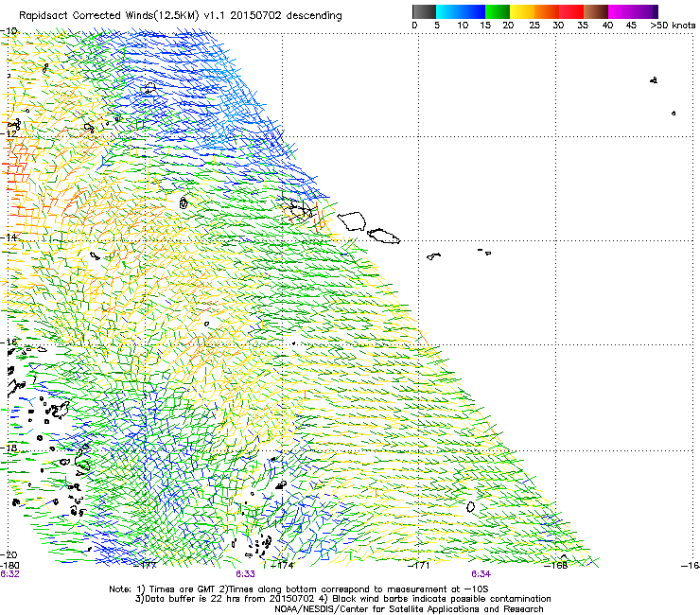
Task: Click the 'Data buffer is 22 hrs' note line
Action: pos(342,599)
